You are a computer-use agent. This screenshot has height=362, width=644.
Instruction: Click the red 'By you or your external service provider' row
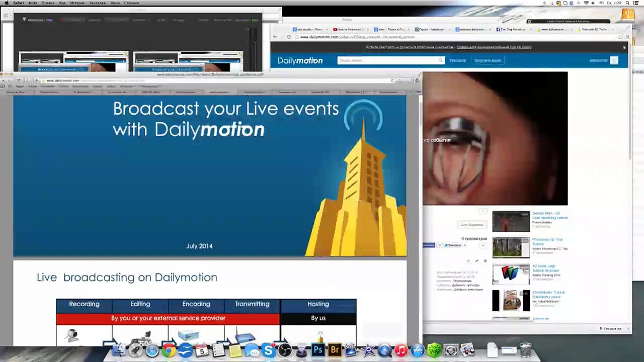pos(168,318)
